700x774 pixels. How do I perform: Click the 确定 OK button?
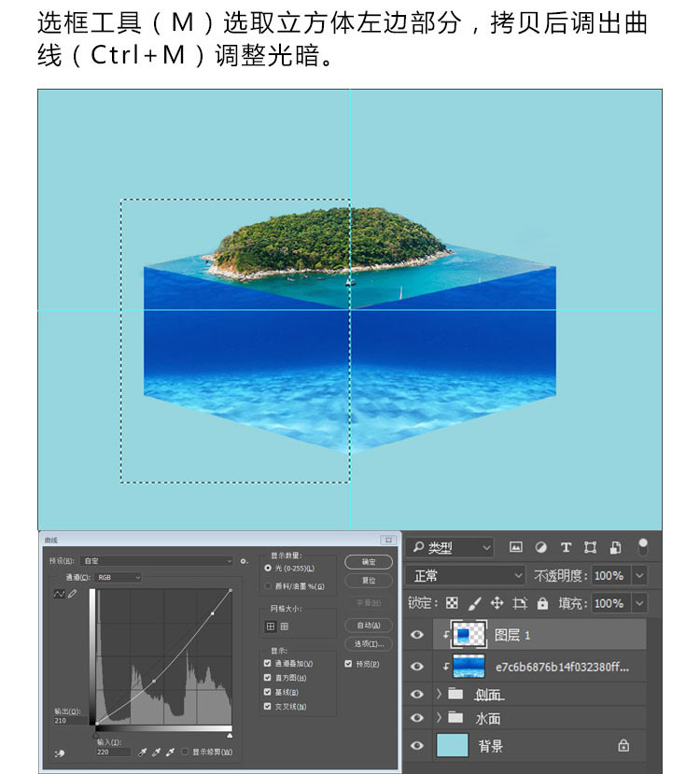369,562
